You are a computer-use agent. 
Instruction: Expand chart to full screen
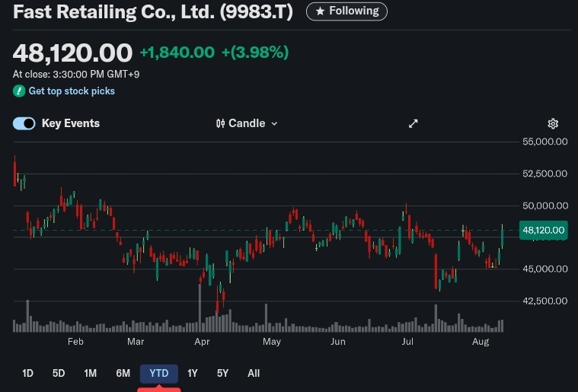[x=414, y=124]
